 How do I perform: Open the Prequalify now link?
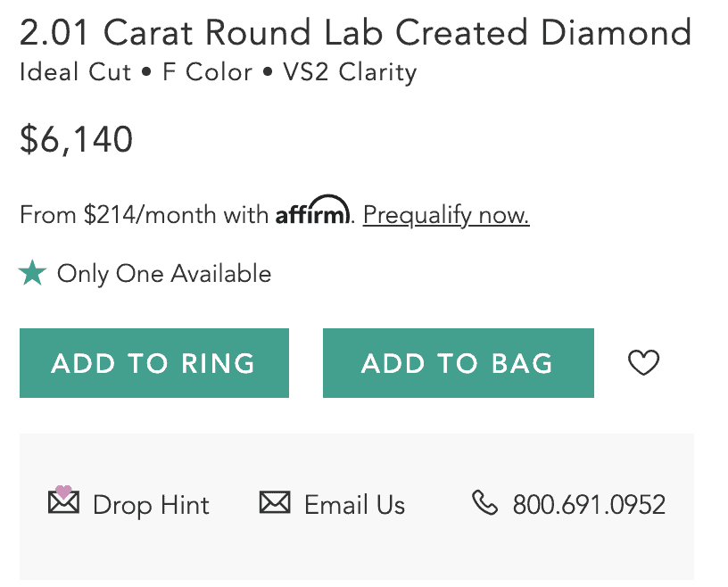pos(446,215)
